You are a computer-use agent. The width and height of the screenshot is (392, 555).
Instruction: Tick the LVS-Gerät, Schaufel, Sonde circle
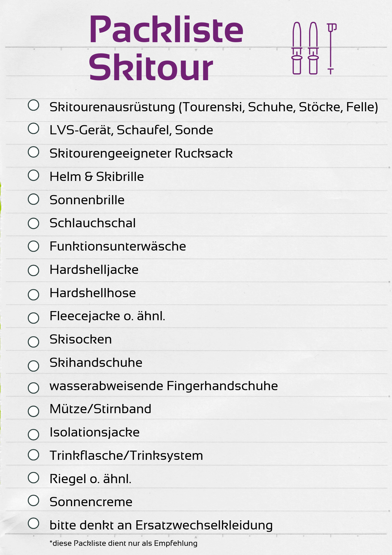34,128
